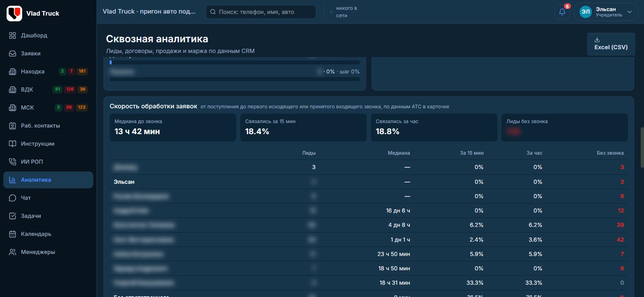Click the Менеджеры people icon
The width and height of the screenshot is (644, 297).
click(13, 252)
